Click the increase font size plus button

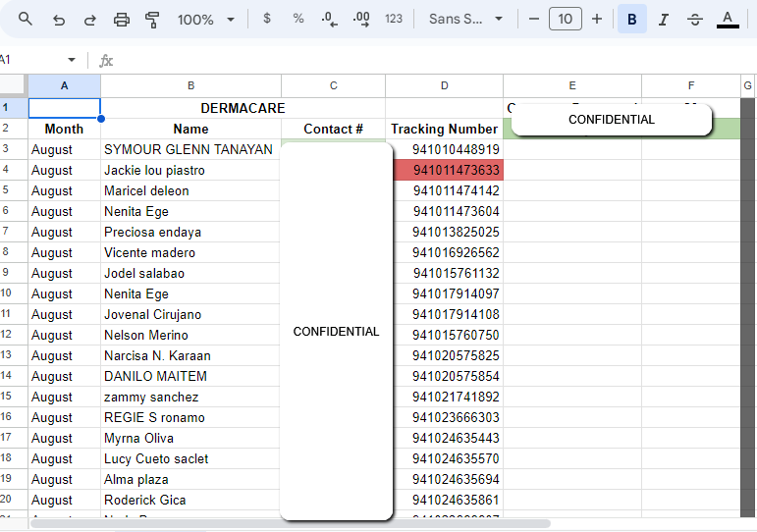597,20
